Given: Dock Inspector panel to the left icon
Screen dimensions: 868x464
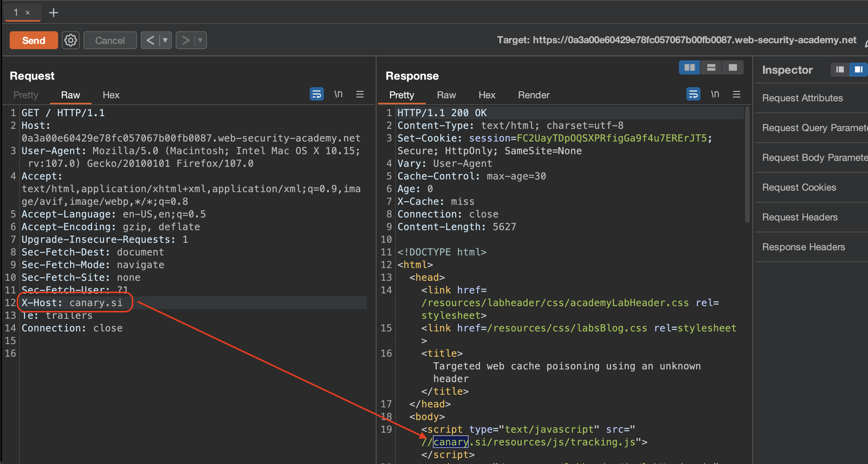Looking at the screenshot, I should pyautogui.click(x=840, y=70).
